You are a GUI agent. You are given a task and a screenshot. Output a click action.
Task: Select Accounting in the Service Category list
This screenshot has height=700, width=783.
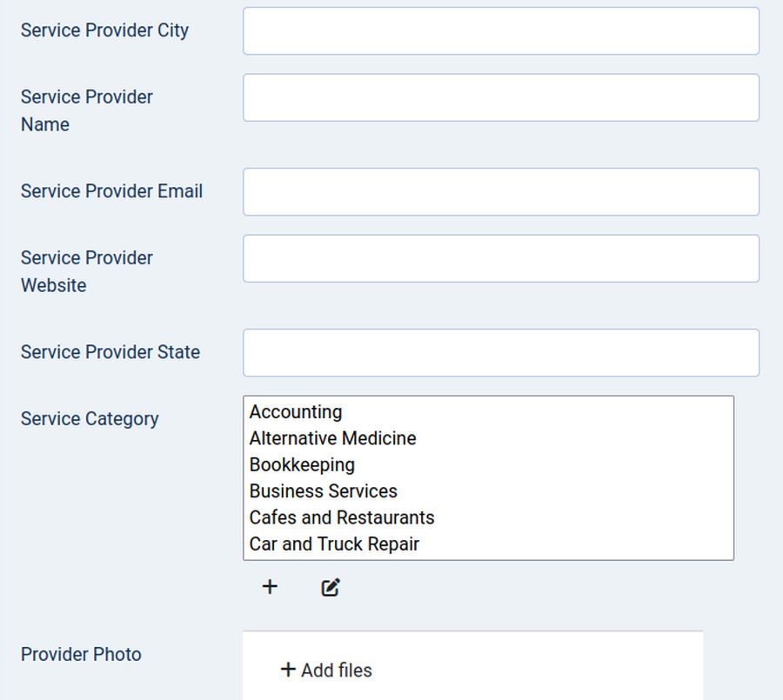(x=296, y=412)
